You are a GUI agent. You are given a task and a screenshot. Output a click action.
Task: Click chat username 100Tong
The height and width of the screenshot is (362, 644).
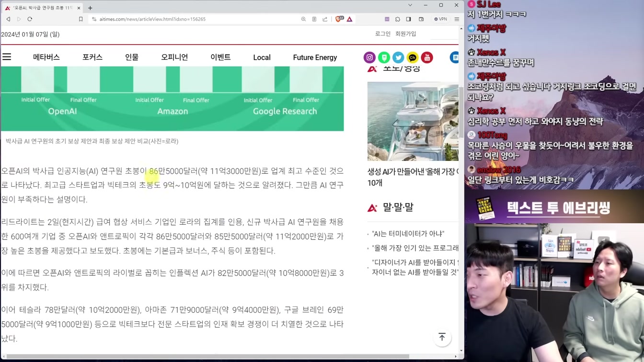(x=492, y=135)
